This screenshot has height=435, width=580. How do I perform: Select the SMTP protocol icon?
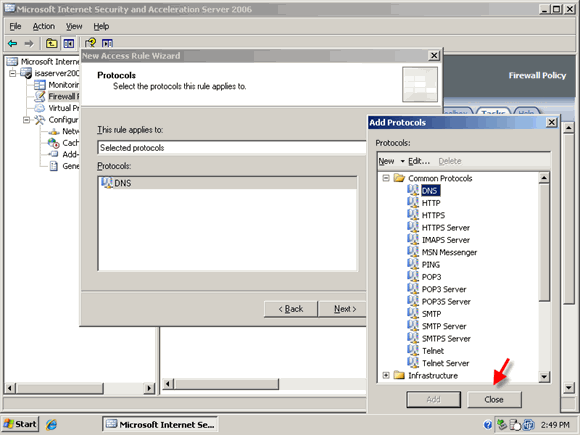coord(413,313)
